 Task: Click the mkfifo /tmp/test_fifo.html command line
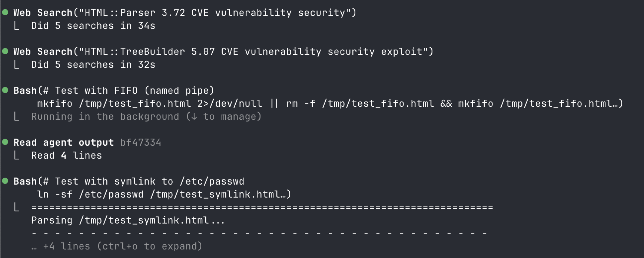330,104
